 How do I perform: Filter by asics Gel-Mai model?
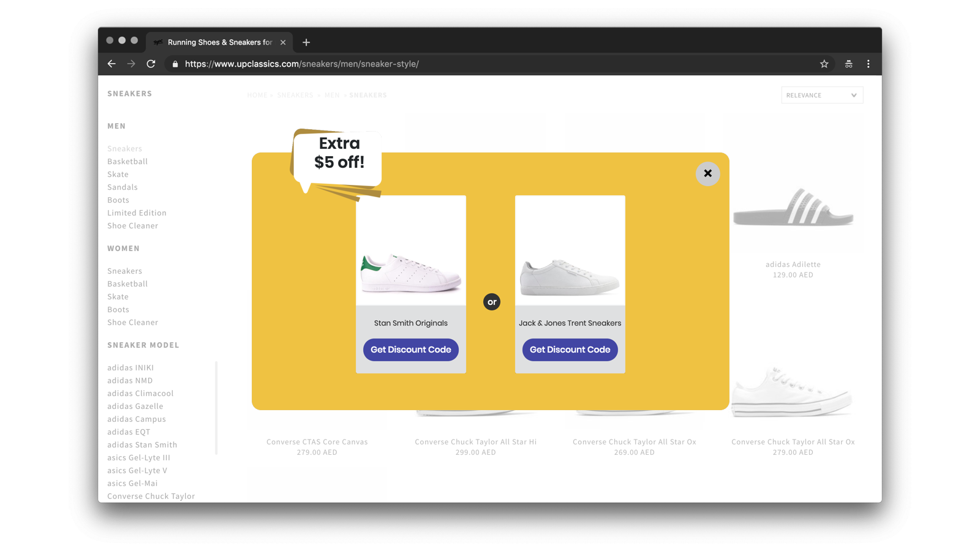tap(132, 484)
